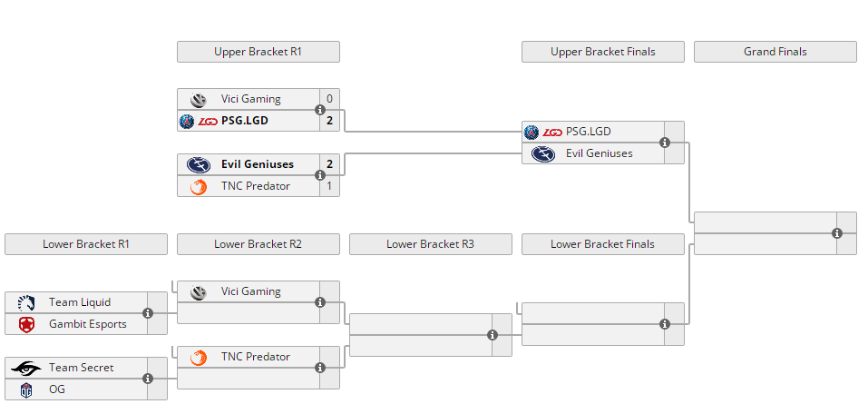Click the Evil Geniuses logo in Upper Bracket R1

199,164
